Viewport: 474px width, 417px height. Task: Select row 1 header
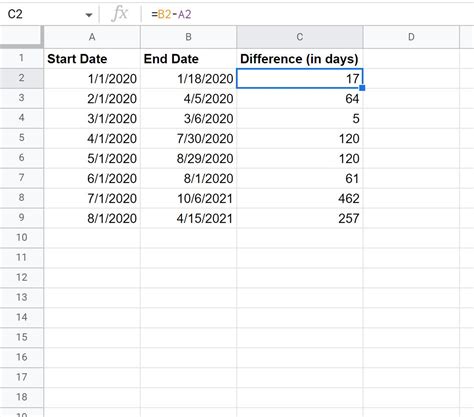(21, 58)
